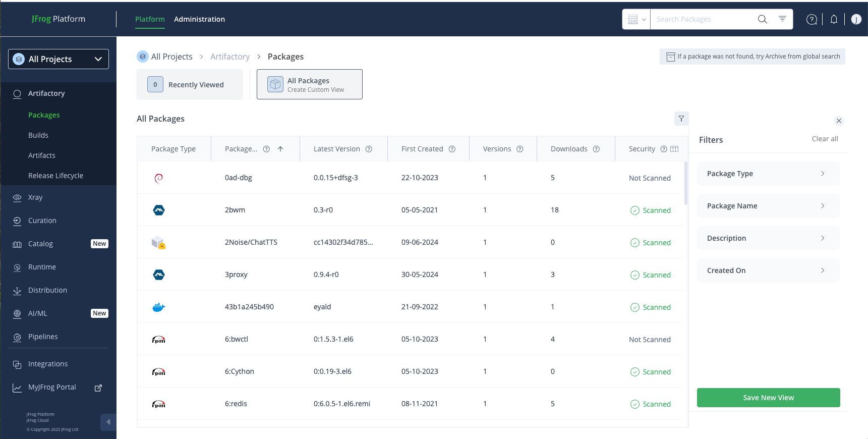
Task: Click the table filter funnel icon
Action: click(x=681, y=119)
